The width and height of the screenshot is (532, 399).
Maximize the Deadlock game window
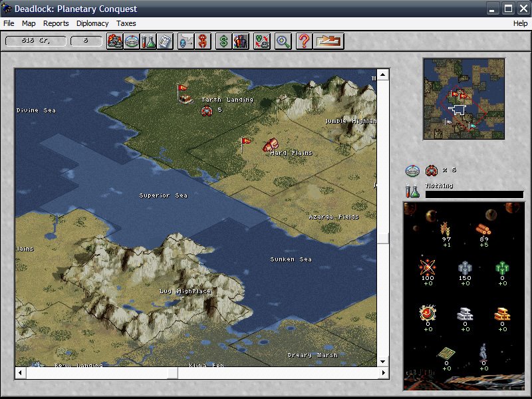click(x=508, y=9)
